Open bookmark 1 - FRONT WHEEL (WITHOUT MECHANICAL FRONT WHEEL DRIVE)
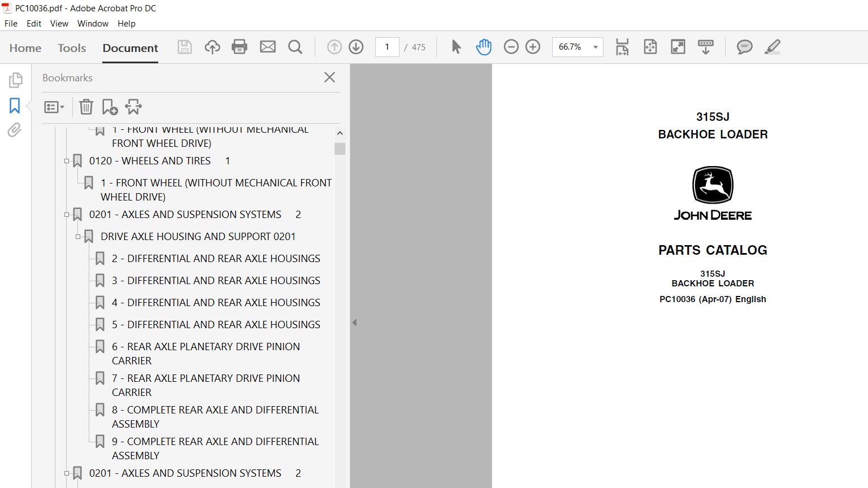Screen dimensions: 868x488 (216, 190)
